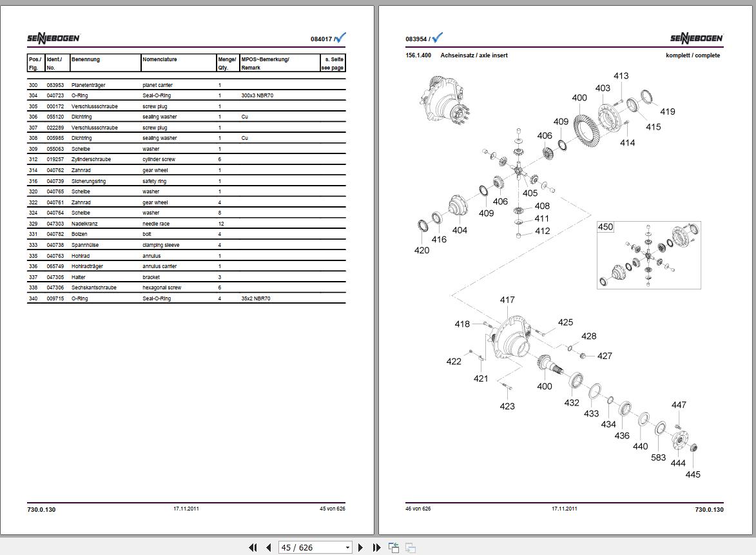
Task: Click the blue checkmark beside document number 084017
Action: (x=340, y=37)
